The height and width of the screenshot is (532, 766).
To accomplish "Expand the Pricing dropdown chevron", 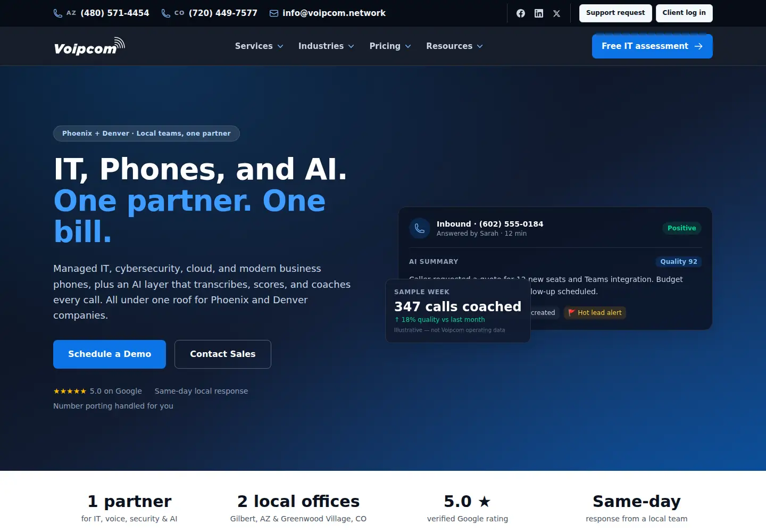I will tap(408, 46).
